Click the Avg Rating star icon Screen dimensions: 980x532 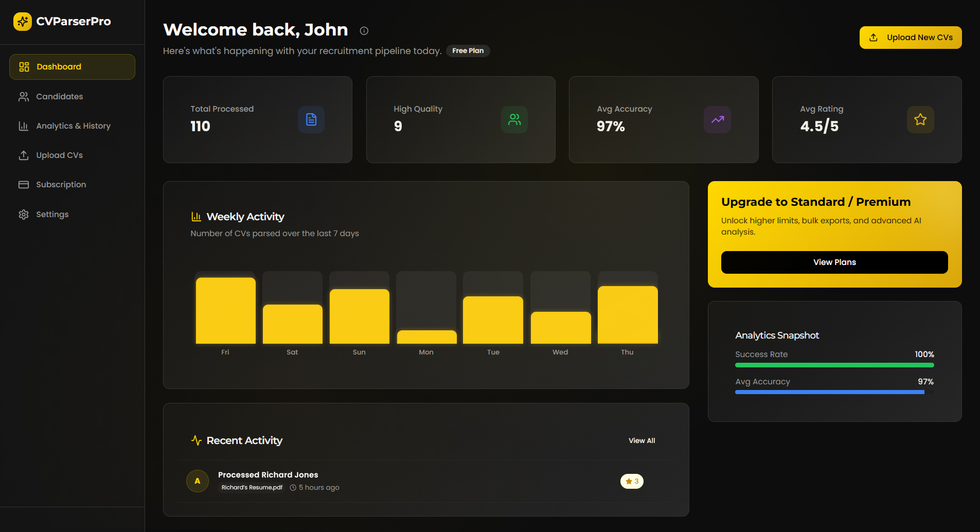pyautogui.click(x=920, y=120)
